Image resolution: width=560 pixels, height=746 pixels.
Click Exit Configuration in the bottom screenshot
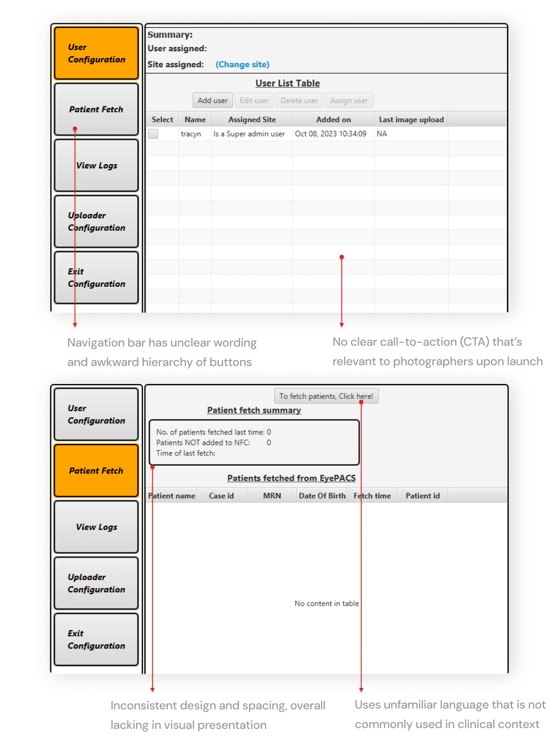point(96,639)
